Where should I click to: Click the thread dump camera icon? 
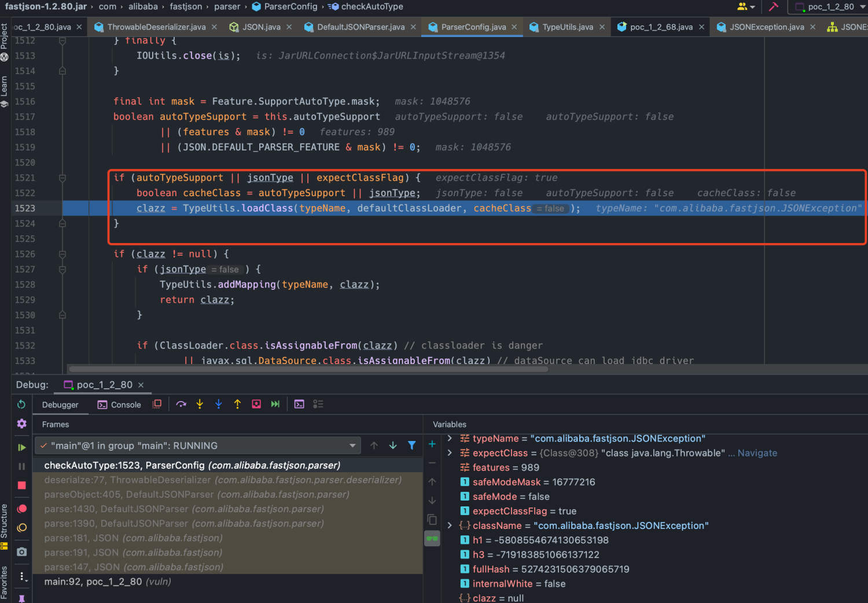[x=22, y=552]
